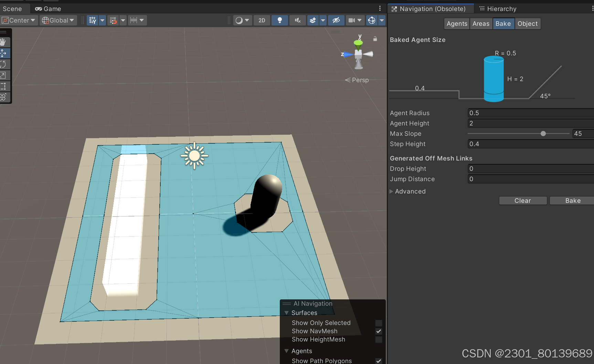594x364 pixels.
Task: Open camera settings dropdown arrow
Action: click(x=360, y=20)
